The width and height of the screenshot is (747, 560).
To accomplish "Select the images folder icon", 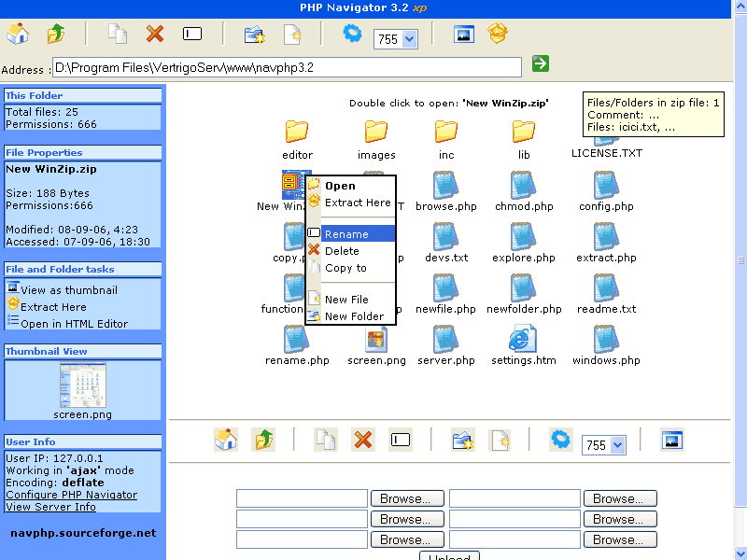I will pos(376,132).
